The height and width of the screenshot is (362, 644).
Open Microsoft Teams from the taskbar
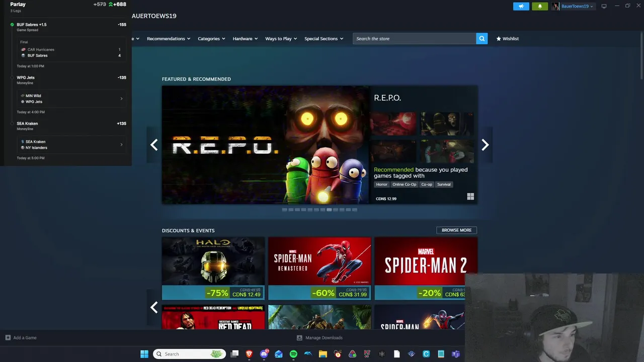456,354
